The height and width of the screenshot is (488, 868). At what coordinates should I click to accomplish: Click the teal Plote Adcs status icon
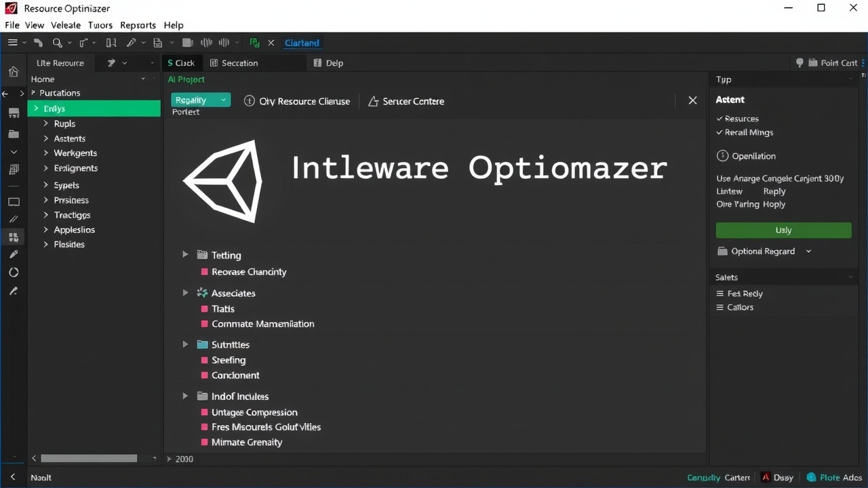click(811, 477)
